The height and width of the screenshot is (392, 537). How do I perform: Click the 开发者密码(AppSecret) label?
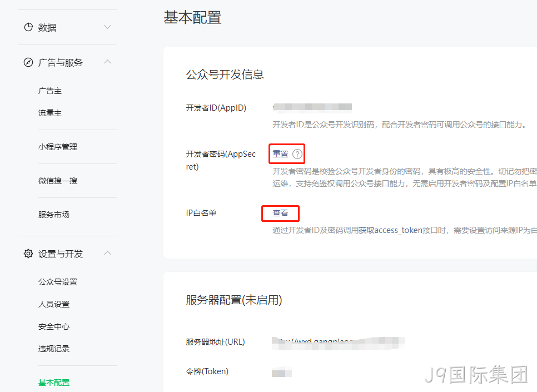pos(221,160)
